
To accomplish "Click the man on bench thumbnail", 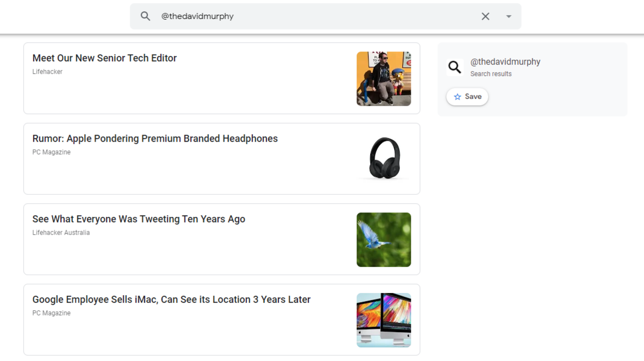I will 384,79.
